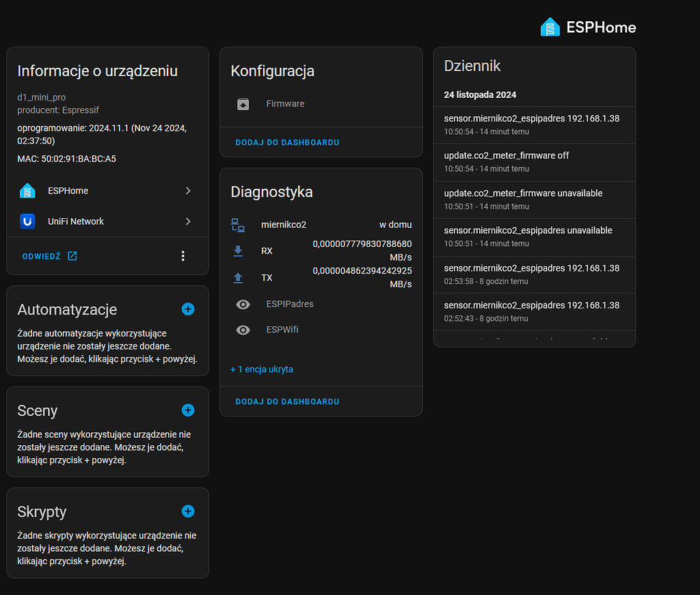Expand the UniFi Network chevron
This screenshot has height=595, width=700.
click(x=187, y=221)
